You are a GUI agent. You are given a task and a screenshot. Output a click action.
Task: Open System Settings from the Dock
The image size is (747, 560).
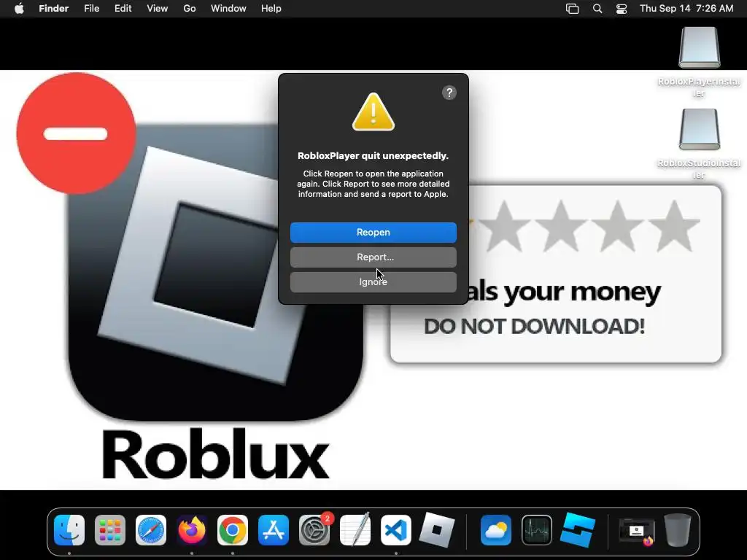click(314, 530)
